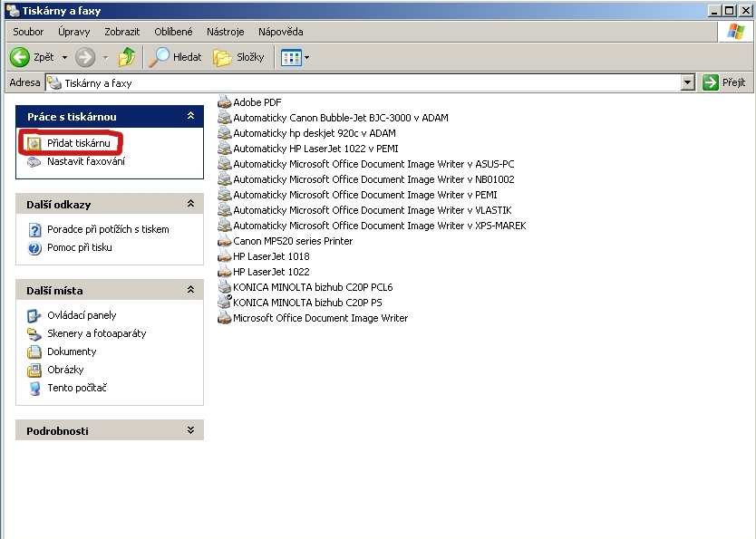Expand the Podrobnosti panel
Image resolution: width=756 pixels, height=539 pixels.
click(190, 430)
